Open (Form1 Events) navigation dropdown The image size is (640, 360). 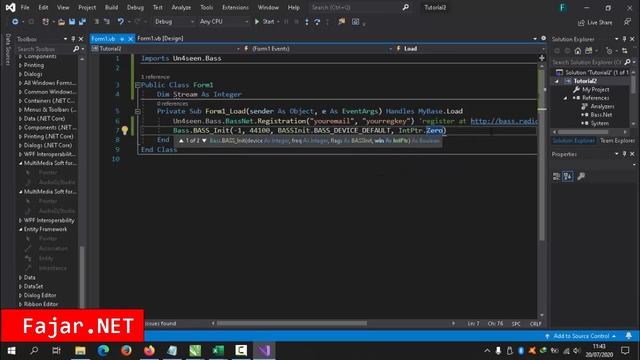tap(318, 49)
